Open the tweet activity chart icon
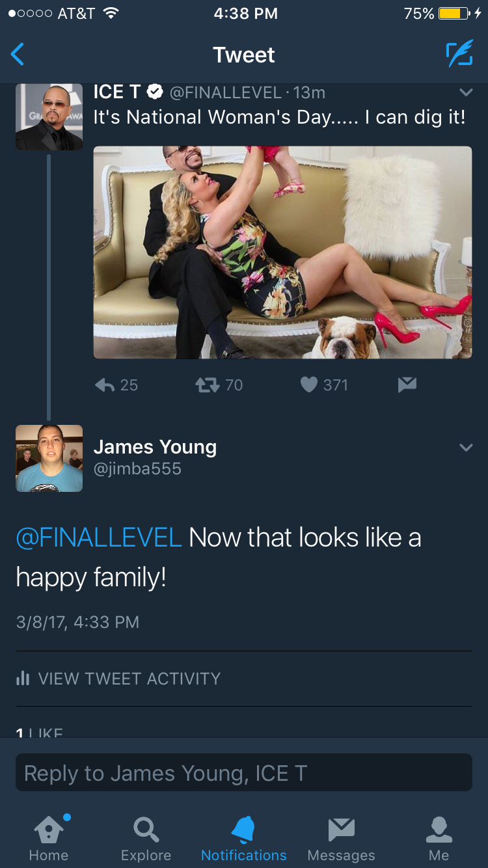Screen dimensions: 488x868 pyautogui.click(x=23, y=679)
